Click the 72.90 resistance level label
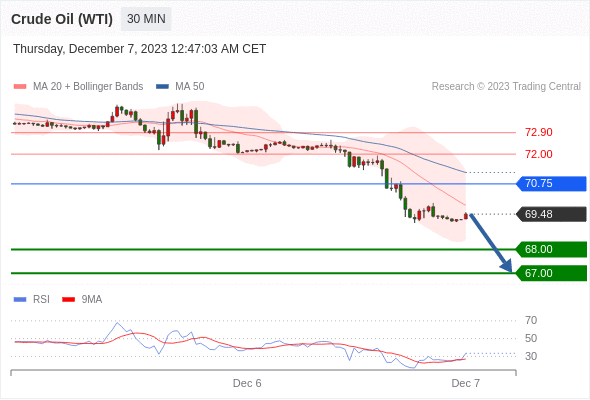 [x=539, y=132]
